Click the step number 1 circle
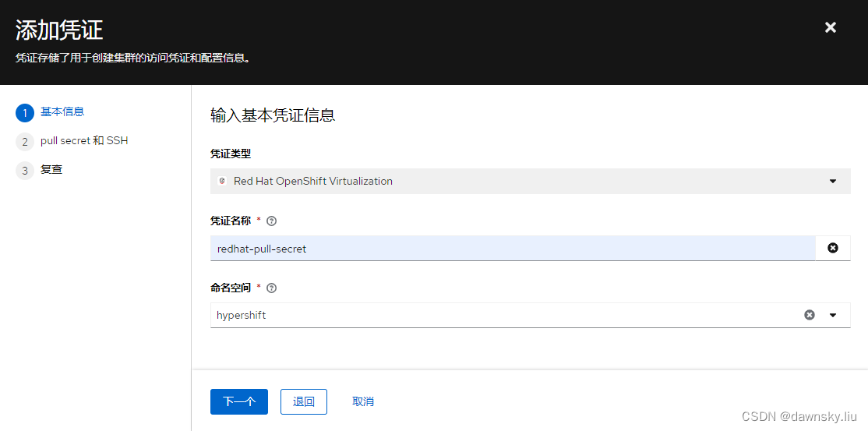Screen dimensions: 868x431 25,113
